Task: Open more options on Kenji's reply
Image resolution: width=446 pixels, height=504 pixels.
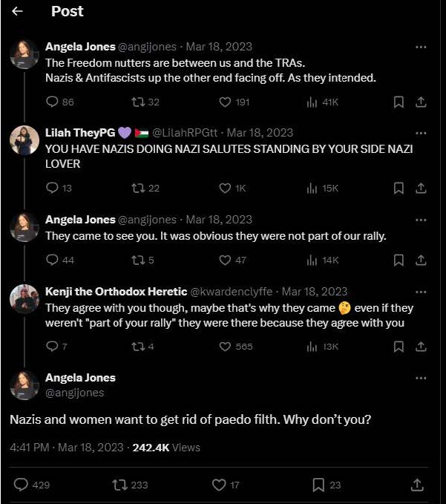Action: pos(421,292)
